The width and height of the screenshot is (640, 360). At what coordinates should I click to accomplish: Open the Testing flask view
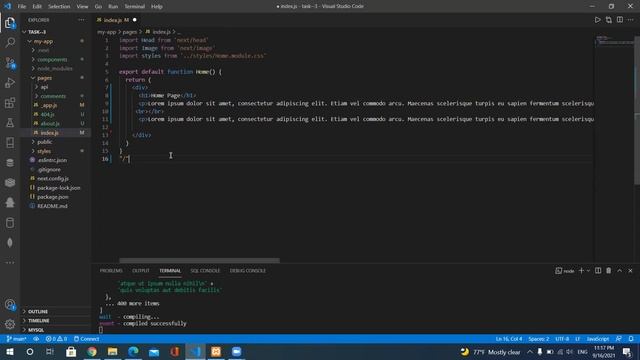[10, 122]
